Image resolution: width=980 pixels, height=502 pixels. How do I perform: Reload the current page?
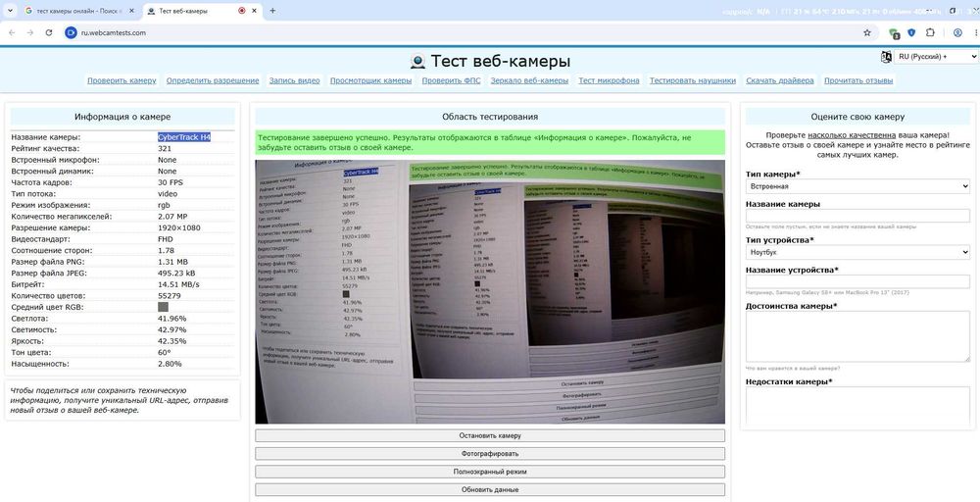coord(49,32)
